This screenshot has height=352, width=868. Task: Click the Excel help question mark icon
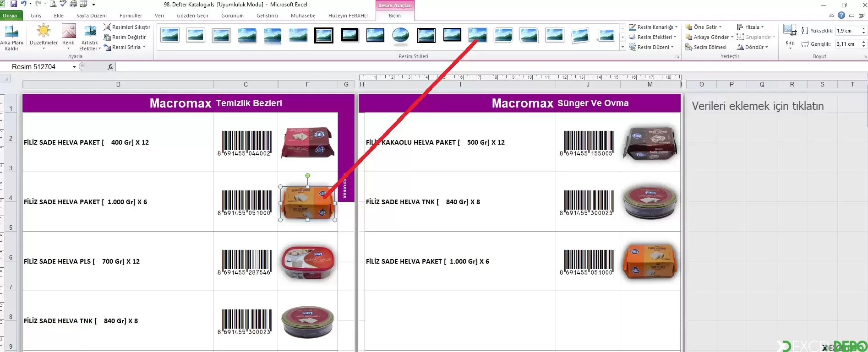point(841,15)
